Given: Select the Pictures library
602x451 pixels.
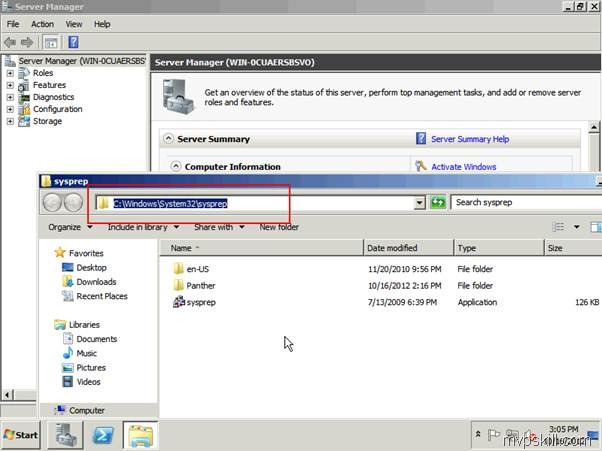Looking at the screenshot, I should tap(84, 367).
